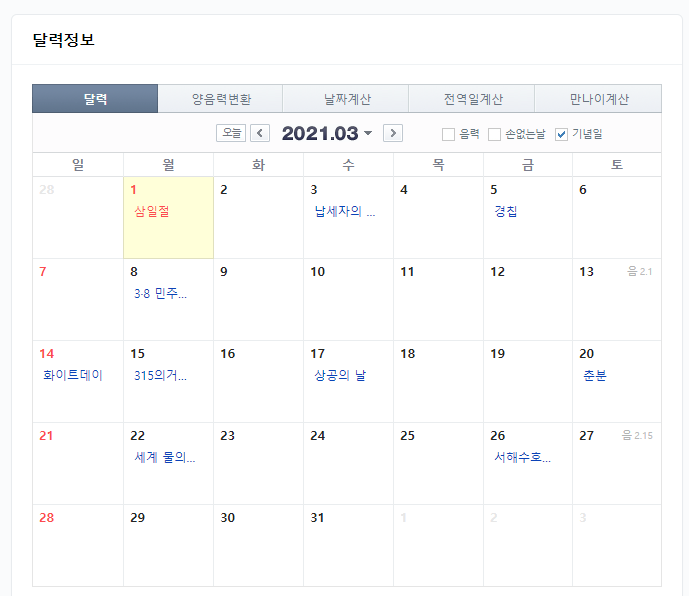
Task: Select March 24 date cell
Action: pyautogui.click(x=348, y=463)
